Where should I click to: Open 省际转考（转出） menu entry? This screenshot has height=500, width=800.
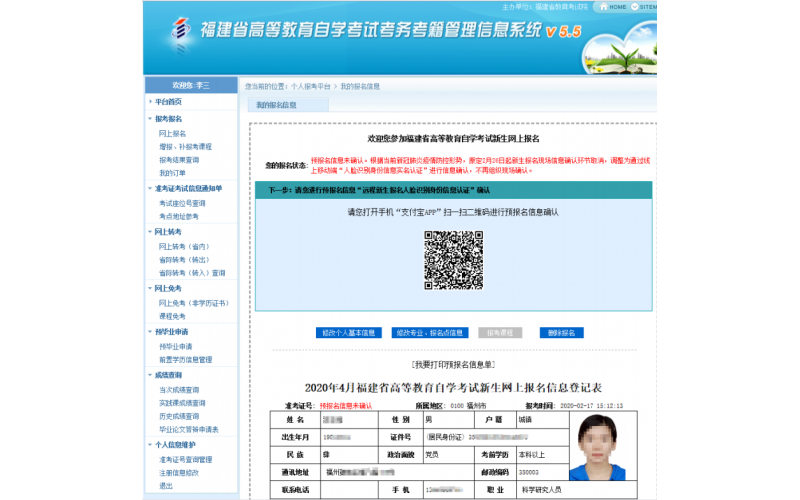point(184,260)
